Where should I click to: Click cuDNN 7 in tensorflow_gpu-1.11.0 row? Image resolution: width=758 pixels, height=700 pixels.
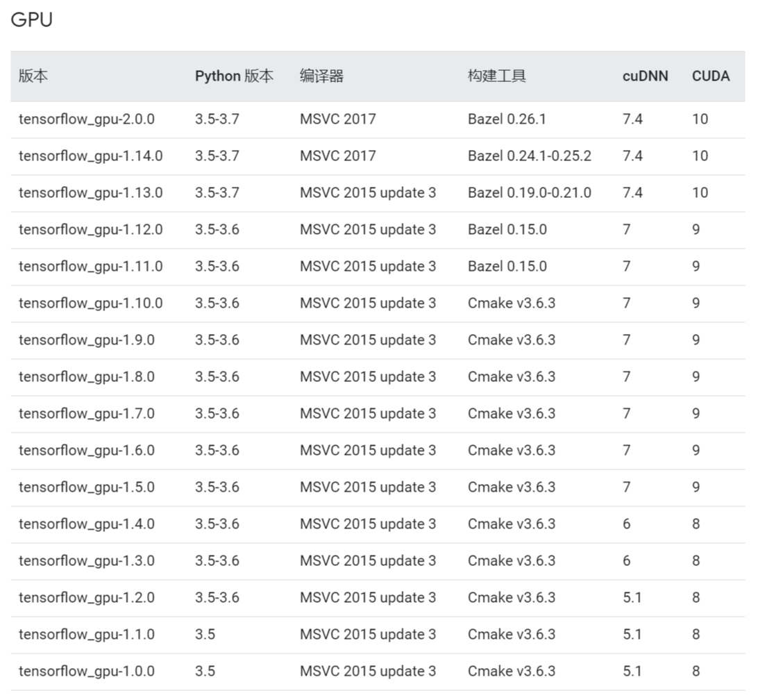[x=627, y=266]
